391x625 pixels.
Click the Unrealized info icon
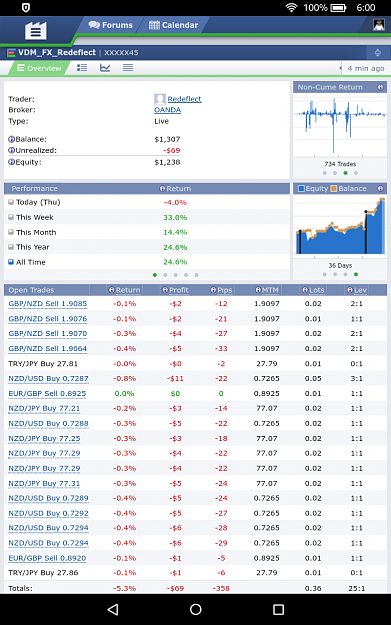click(x=11, y=150)
